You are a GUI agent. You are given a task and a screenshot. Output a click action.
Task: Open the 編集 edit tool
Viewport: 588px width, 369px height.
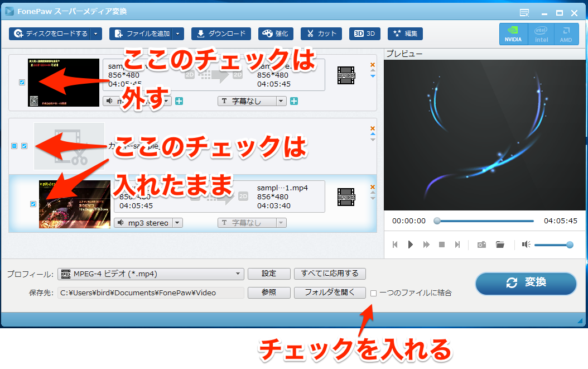[x=405, y=34]
